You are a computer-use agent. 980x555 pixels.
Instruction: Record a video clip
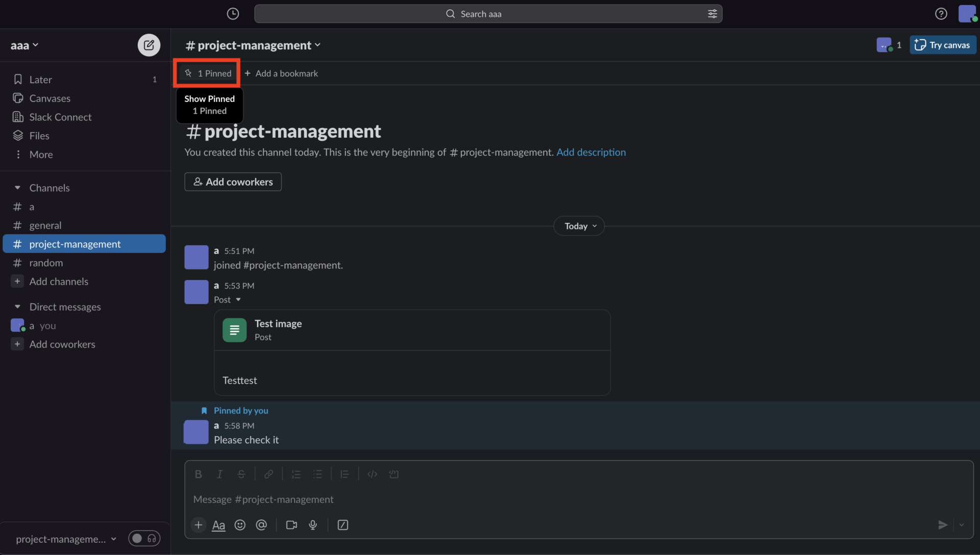(x=291, y=525)
